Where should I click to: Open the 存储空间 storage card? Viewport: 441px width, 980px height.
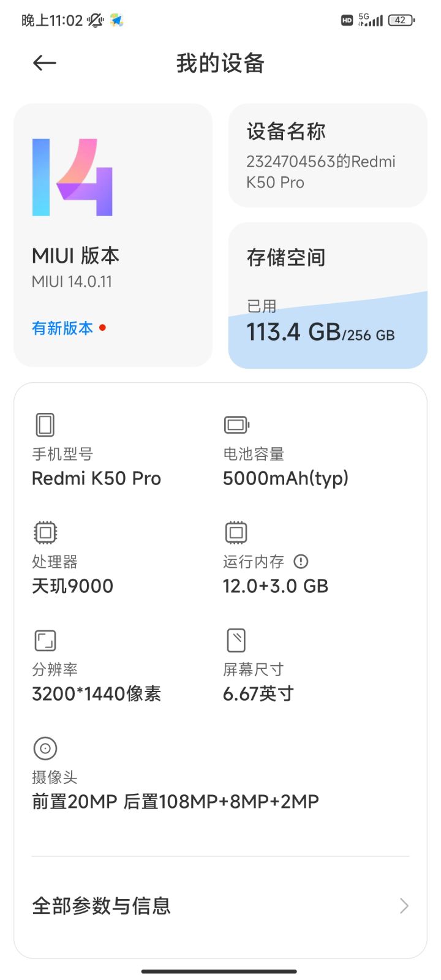tap(328, 257)
